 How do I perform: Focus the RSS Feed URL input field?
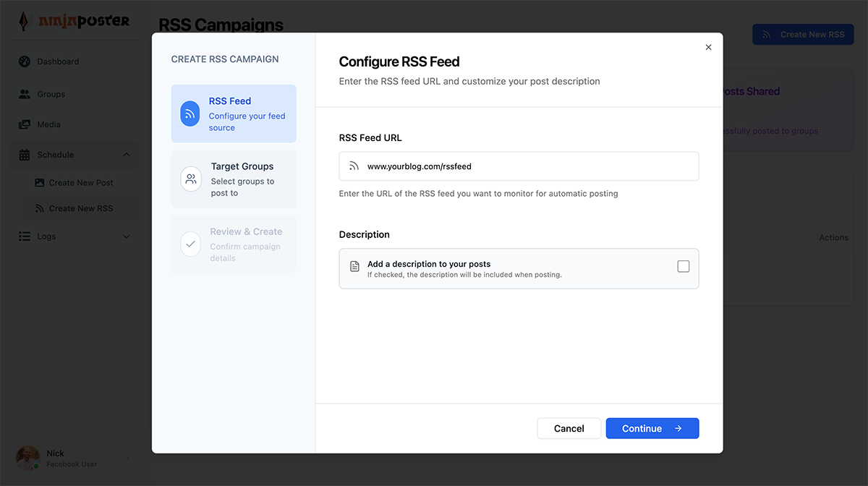(519, 166)
